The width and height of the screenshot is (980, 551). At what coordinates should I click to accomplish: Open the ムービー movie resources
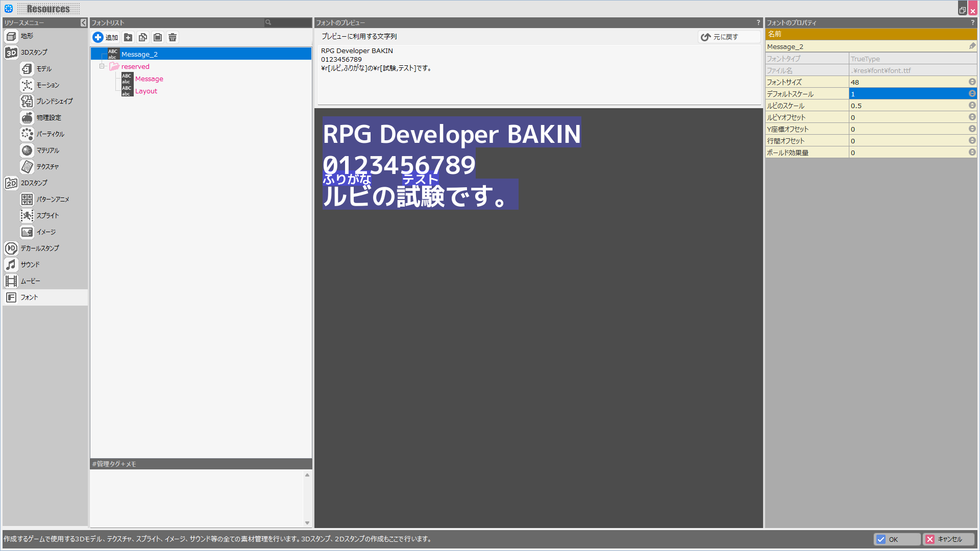[x=30, y=281]
